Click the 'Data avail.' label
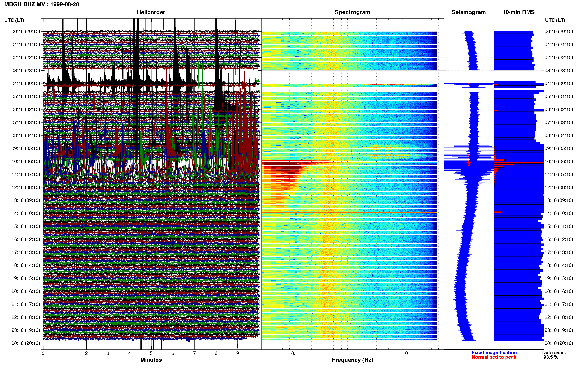The image size is (588, 368). (554, 352)
